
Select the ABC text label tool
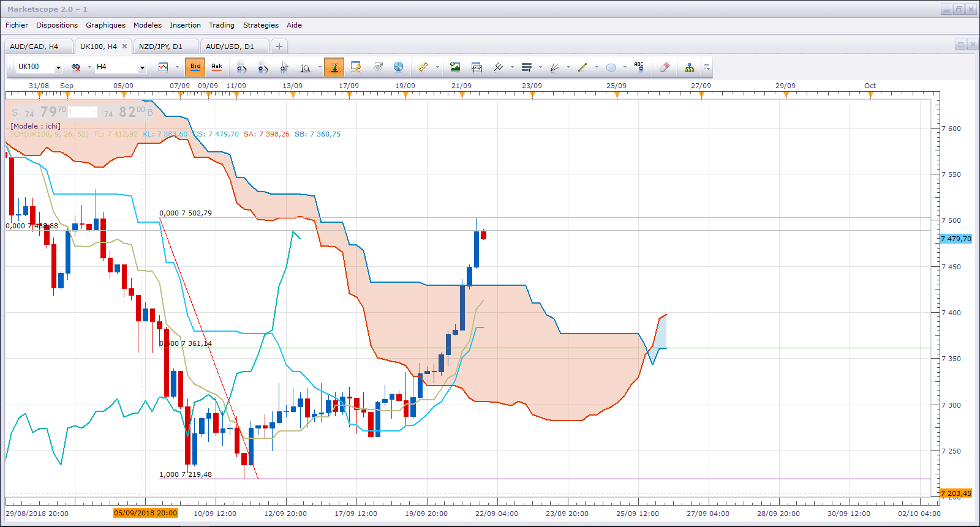tap(639, 67)
